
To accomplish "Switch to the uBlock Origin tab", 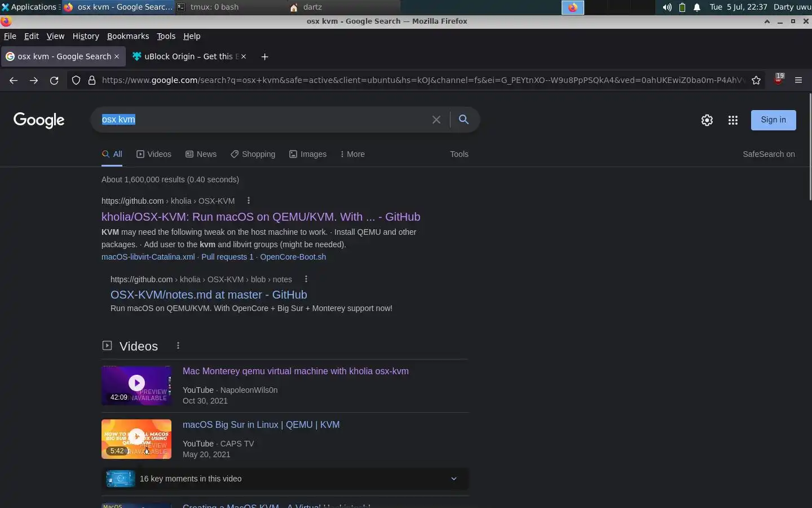I will click(x=189, y=56).
